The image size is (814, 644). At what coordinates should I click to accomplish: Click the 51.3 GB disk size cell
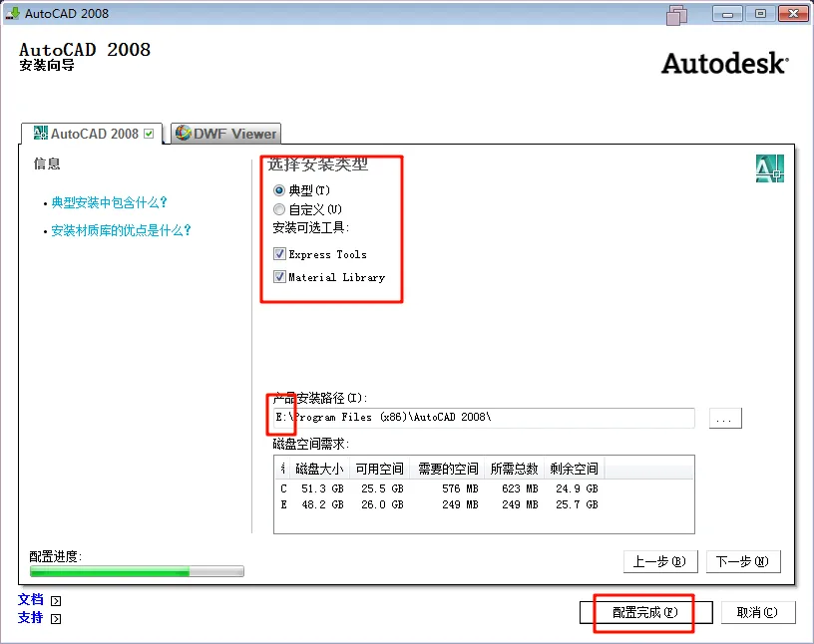coord(322,488)
